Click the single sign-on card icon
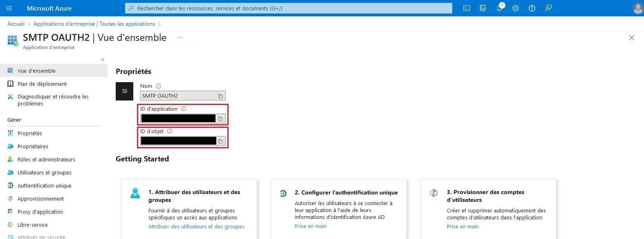 [283, 193]
